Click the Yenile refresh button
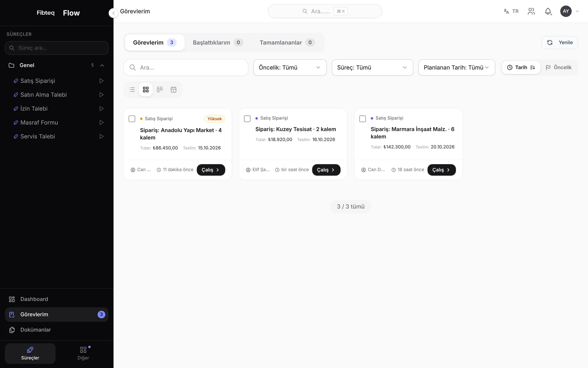This screenshot has height=368, width=588. (560, 43)
